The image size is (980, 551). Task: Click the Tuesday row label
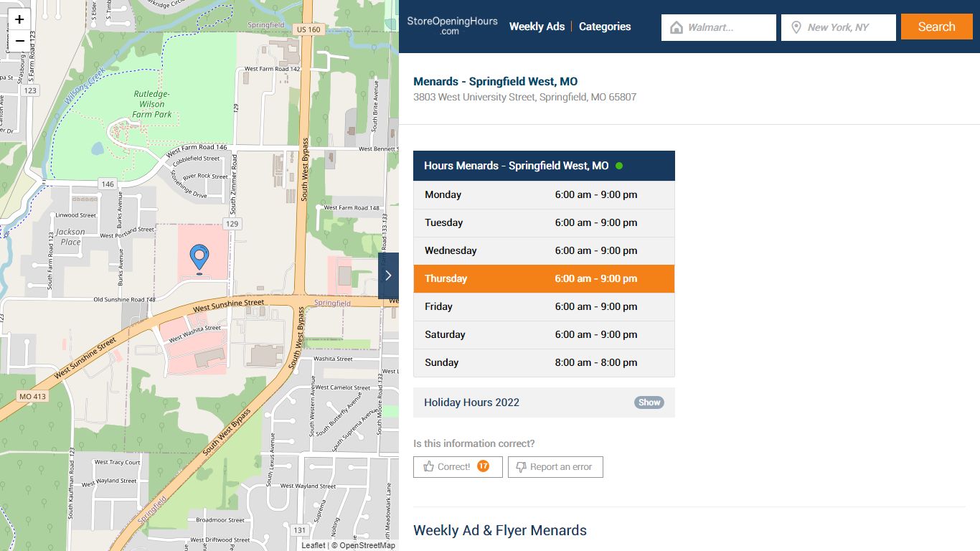click(443, 222)
